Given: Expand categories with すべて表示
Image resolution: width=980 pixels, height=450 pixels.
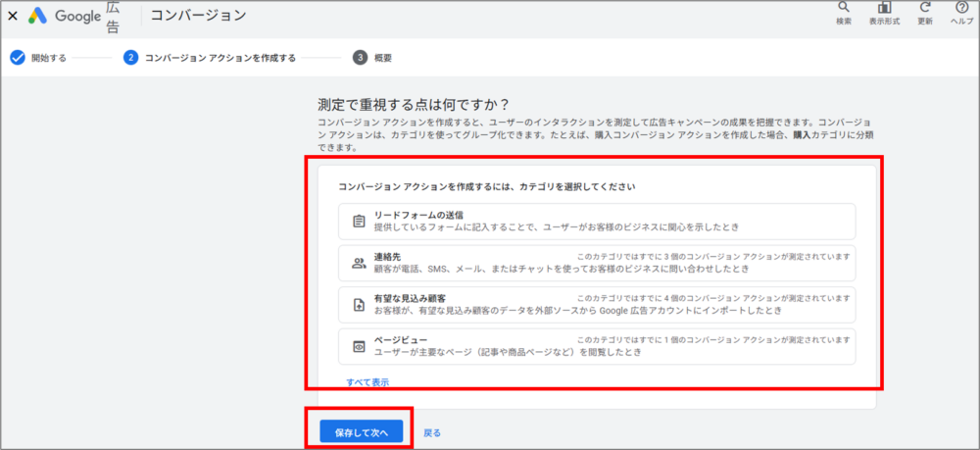Looking at the screenshot, I should (x=367, y=381).
